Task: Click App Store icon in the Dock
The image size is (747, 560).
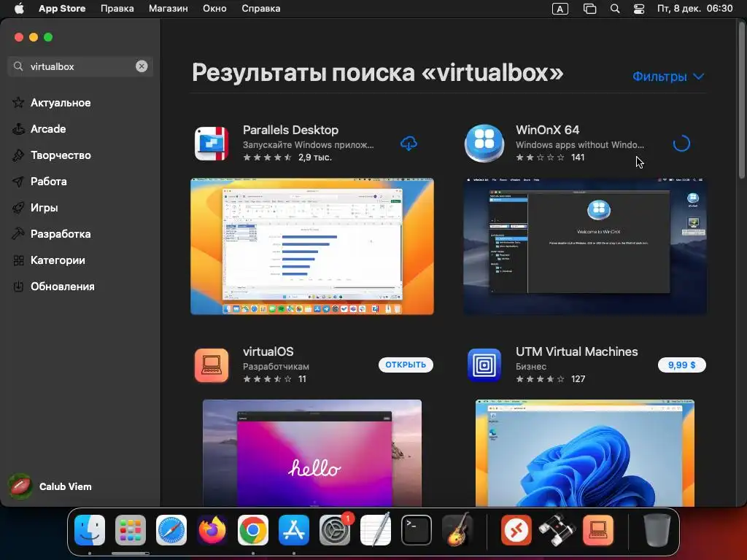Action: pyautogui.click(x=293, y=530)
